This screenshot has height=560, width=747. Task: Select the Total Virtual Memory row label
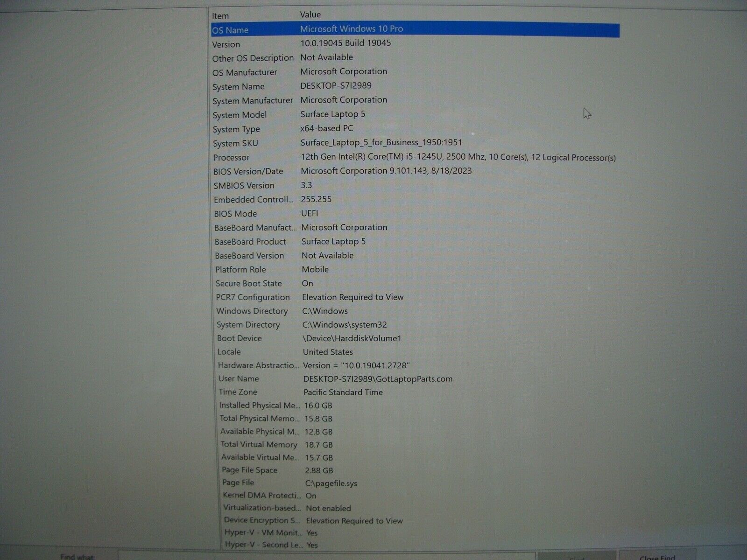[259, 445]
